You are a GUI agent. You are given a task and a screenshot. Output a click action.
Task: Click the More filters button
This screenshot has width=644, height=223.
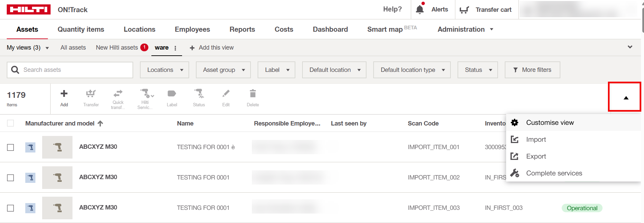[532, 70]
